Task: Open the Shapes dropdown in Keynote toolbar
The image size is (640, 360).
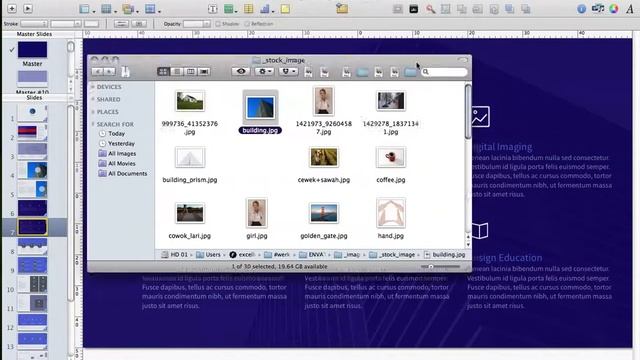Action: point(231,9)
